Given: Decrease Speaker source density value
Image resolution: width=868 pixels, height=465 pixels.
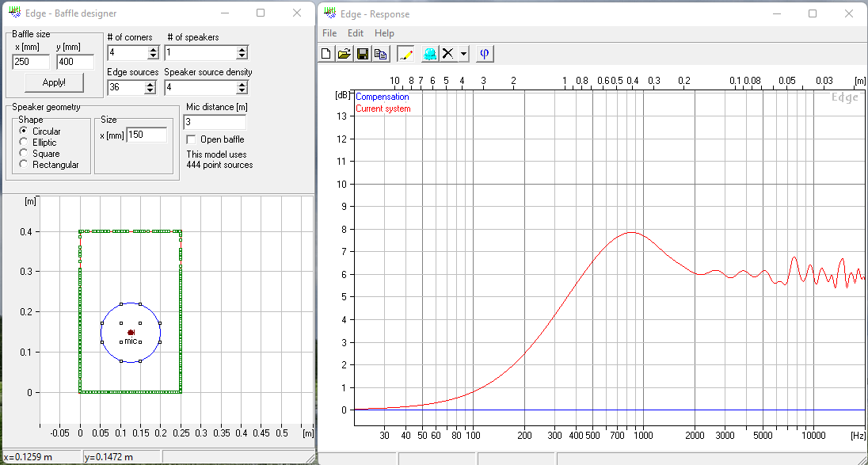Looking at the screenshot, I should [242, 91].
